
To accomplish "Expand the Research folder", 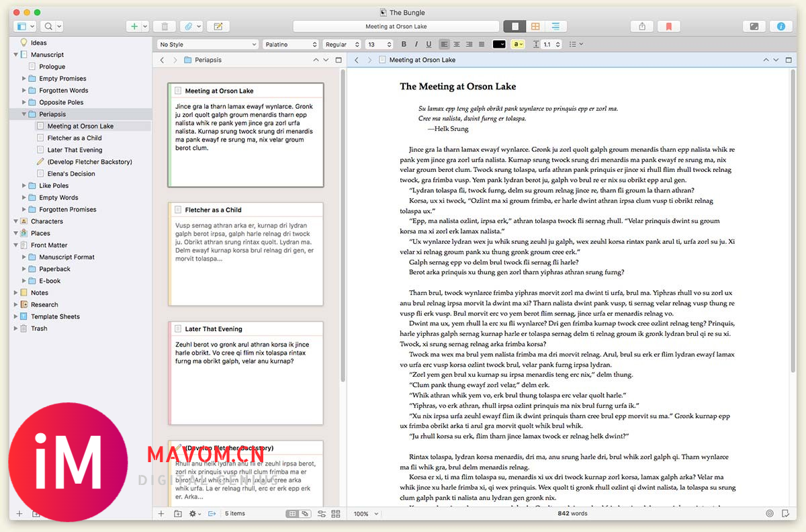I will tap(15, 304).
